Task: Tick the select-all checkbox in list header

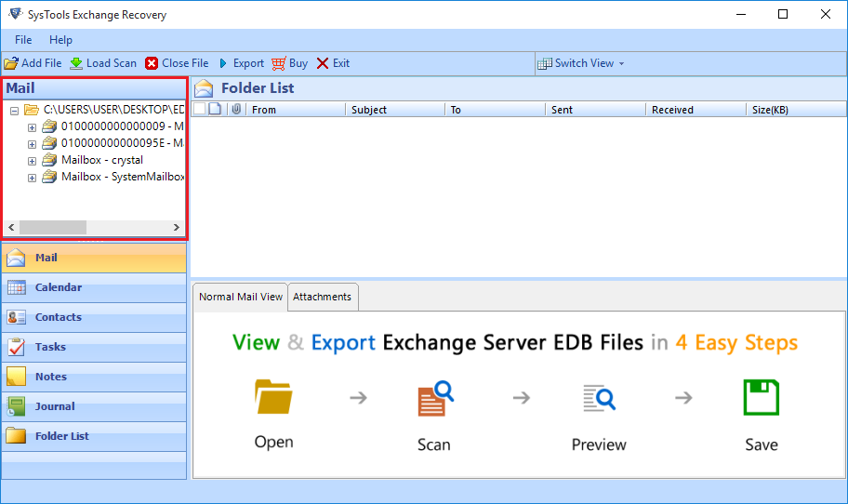Action: (200, 109)
